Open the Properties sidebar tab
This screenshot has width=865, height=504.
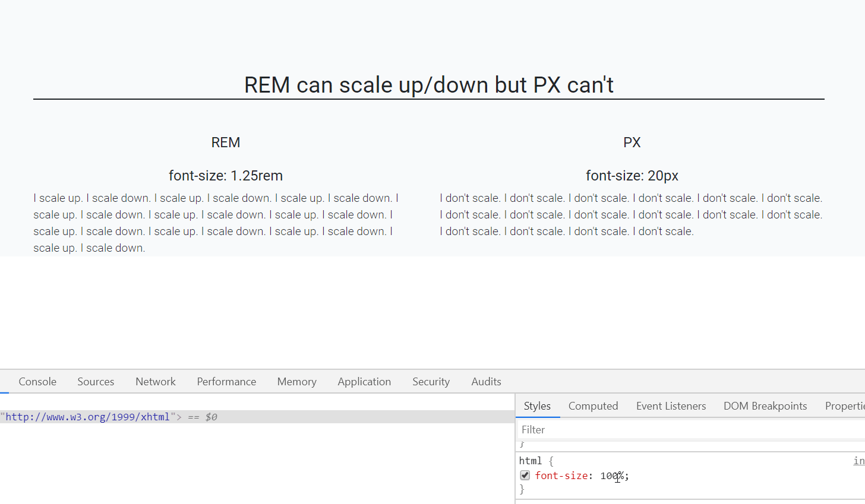pos(845,406)
